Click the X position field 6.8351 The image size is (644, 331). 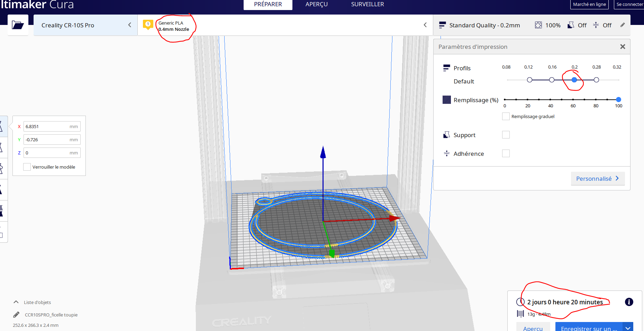pos(52,126)
